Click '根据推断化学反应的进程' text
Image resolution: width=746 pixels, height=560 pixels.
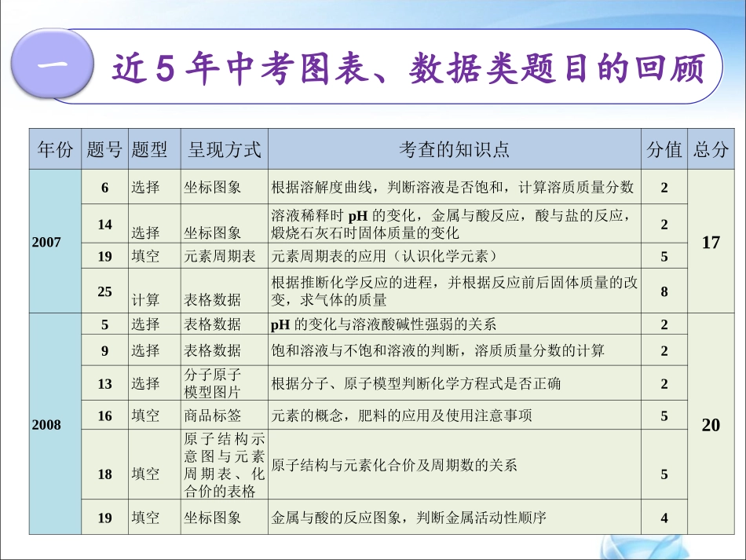[351, 283]
